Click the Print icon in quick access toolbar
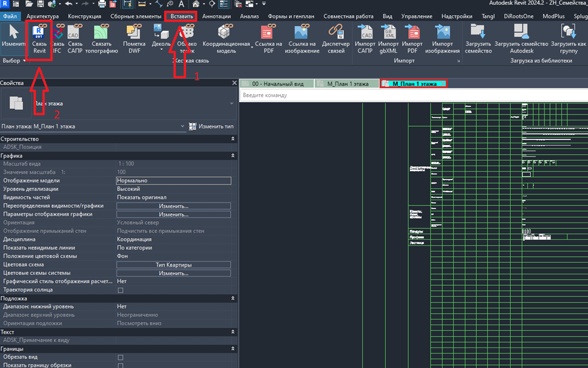This screenshot has width=588, height=368. pyautogui.click(x=101, y=4)
